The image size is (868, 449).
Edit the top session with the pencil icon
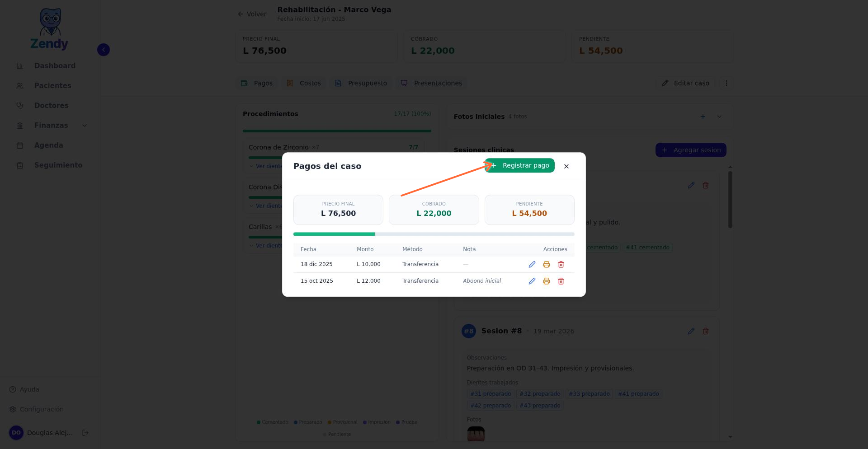[x=691, y=185]
